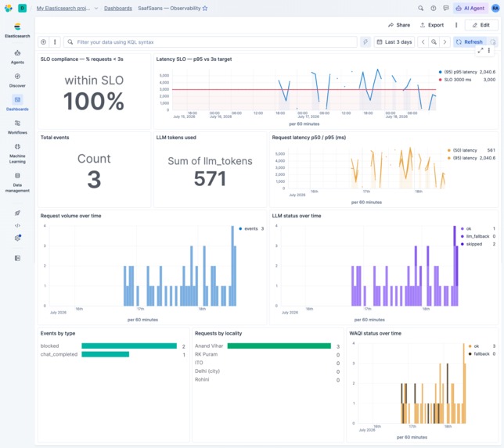Open the Elasticsearch sidebar item

coord(17,30)
